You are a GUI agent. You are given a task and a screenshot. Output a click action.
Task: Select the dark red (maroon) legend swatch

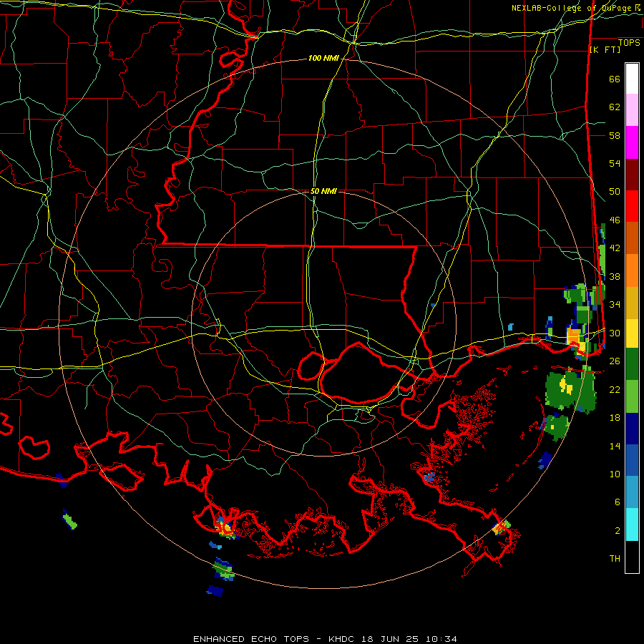pos(632,175)
